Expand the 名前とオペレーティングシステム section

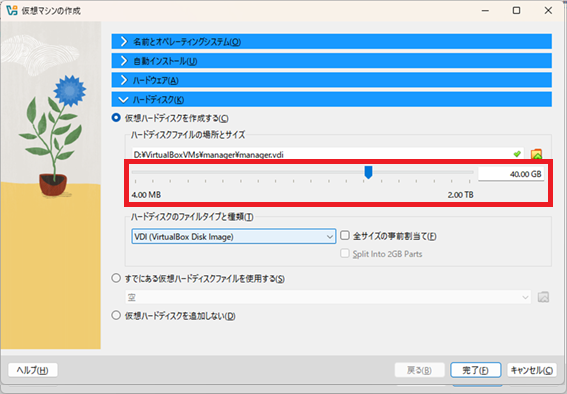pos(332,42)
